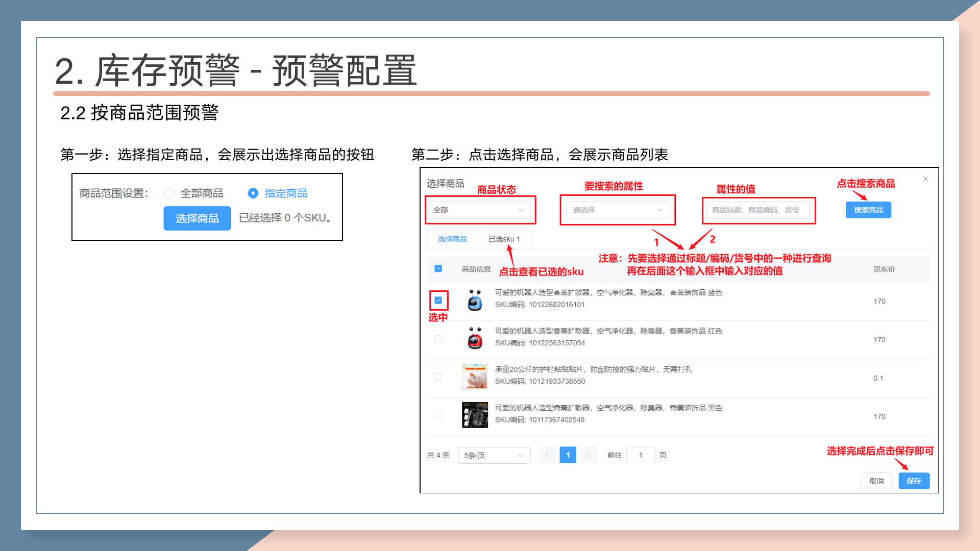The height and width of the screenshot is (551, 980).
Task: Click the blue robot diffuser product thumbnail
Action: (x=475, y=300)
